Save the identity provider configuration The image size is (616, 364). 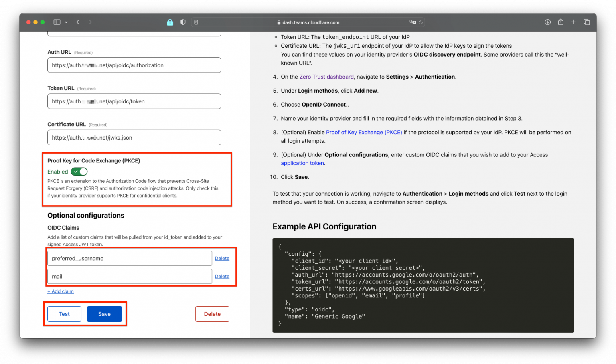pyautogui.click(x=104, y=313)
